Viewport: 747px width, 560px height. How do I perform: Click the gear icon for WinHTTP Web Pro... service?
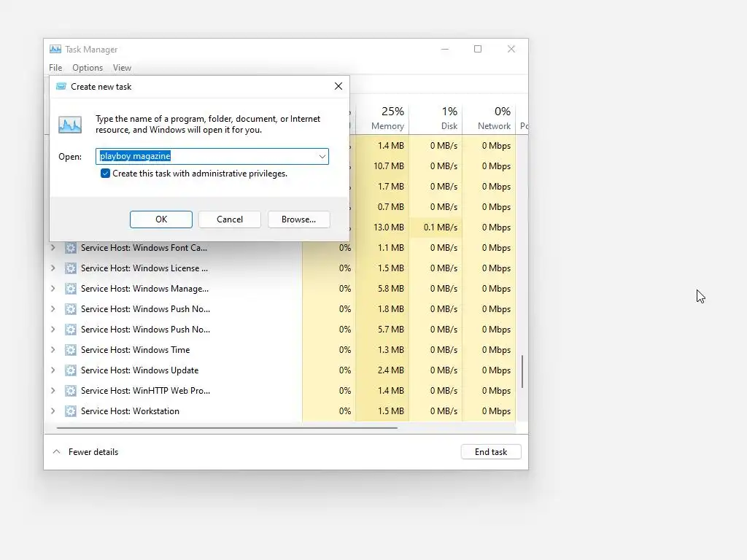point(71,391)
